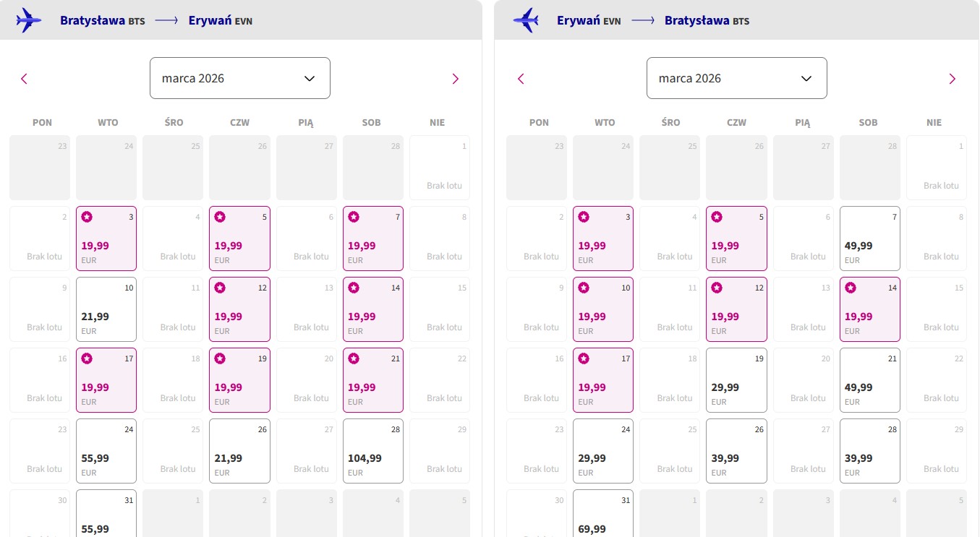The height and width of the screenshot is (537, 980).
Task: Select outbound March 10 fare 21,99 EUR
Action: [106, 309]
